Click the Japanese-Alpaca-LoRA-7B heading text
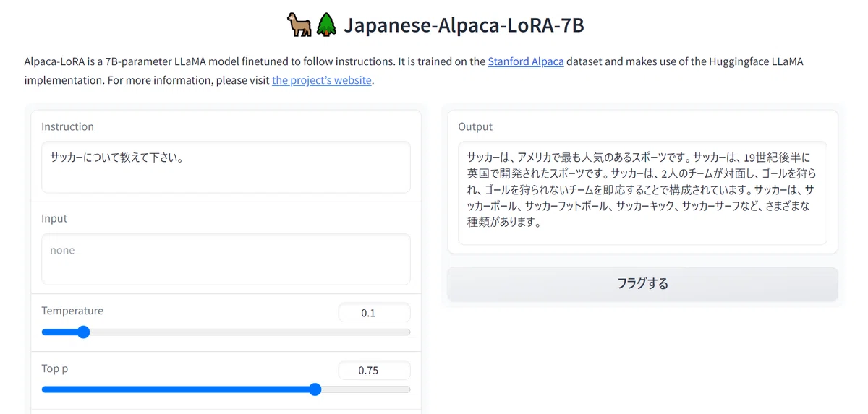868x414 pixels. point(464,25)
